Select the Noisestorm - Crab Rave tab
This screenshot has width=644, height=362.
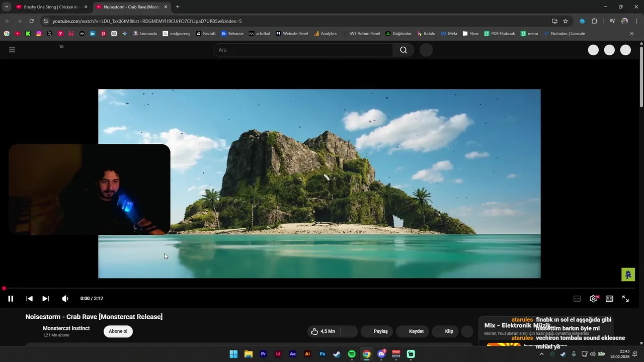[131, 7]
